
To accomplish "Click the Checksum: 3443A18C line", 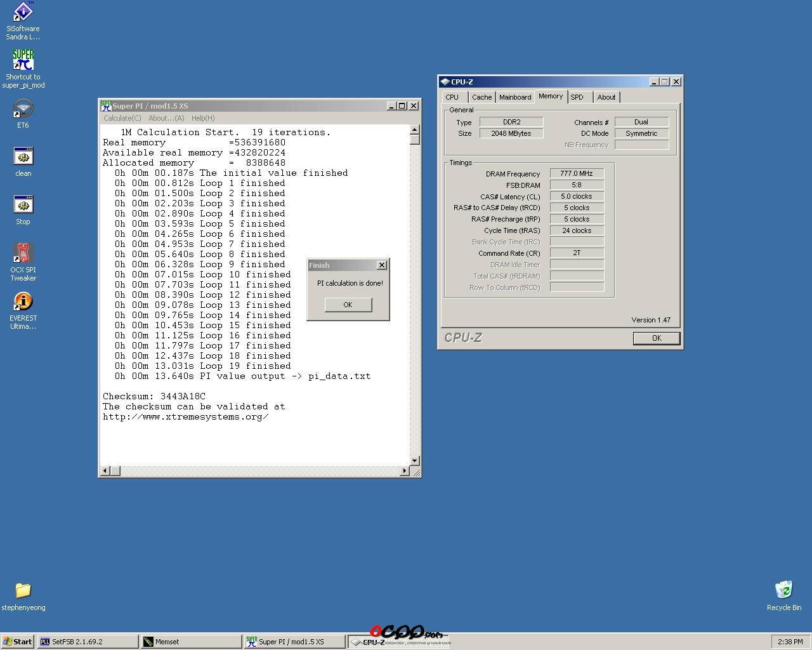I will pos(154,396).
